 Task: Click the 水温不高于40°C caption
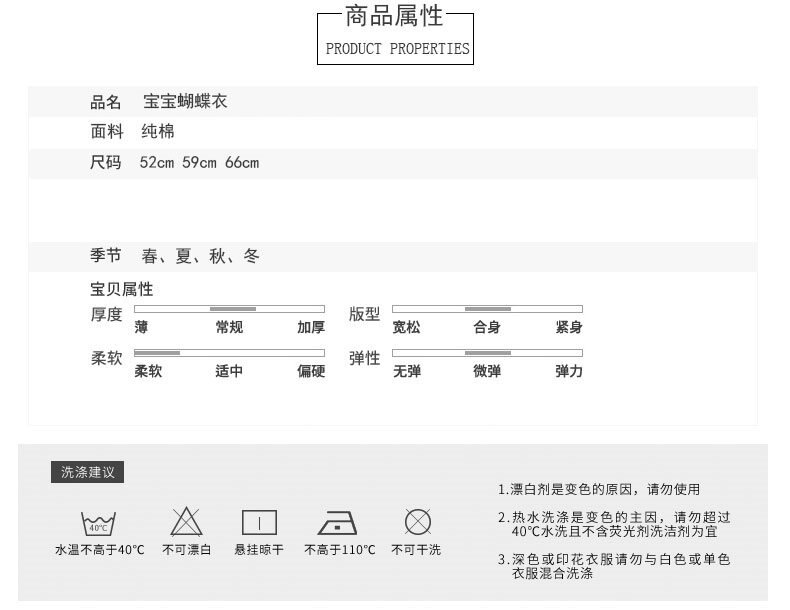point(99,550)
